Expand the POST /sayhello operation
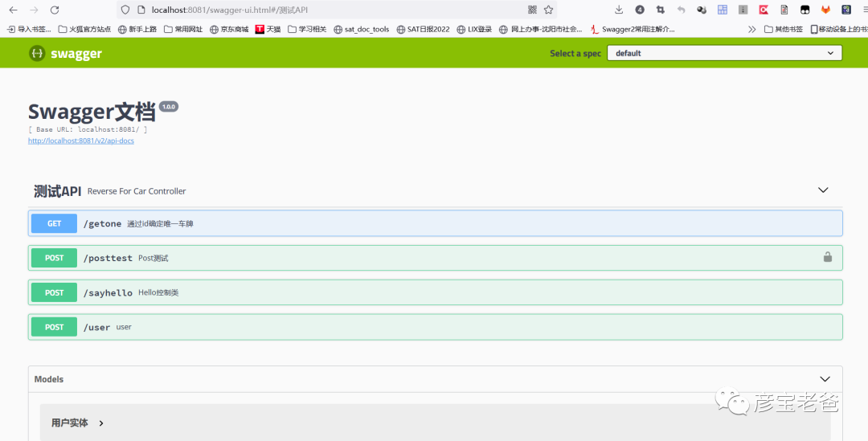The width and height of the screenshot is (868, 441). (x=435, y=292)
